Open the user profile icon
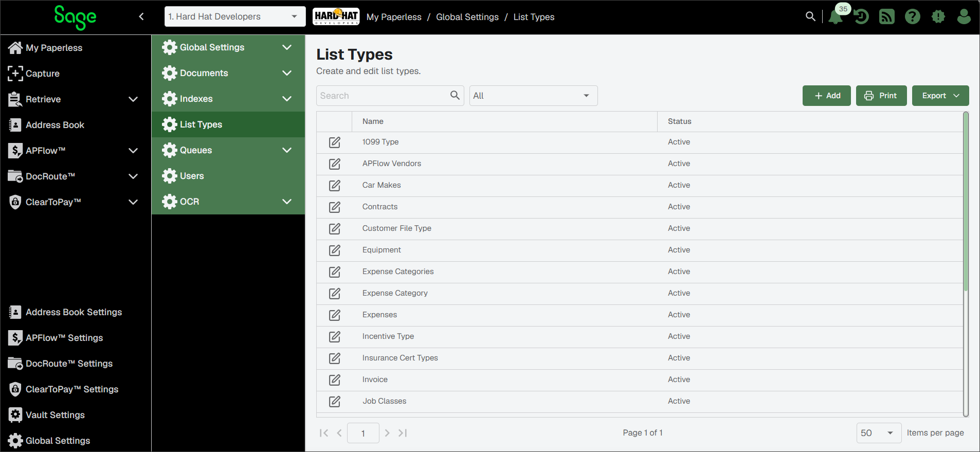This screenshot has width=980, height=452. 964,17
